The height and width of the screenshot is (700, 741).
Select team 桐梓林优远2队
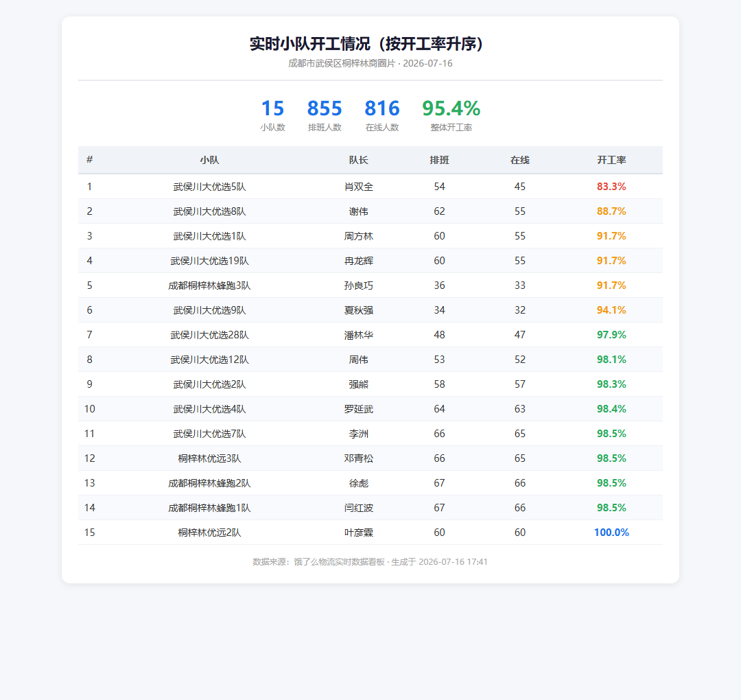point(209,533)
